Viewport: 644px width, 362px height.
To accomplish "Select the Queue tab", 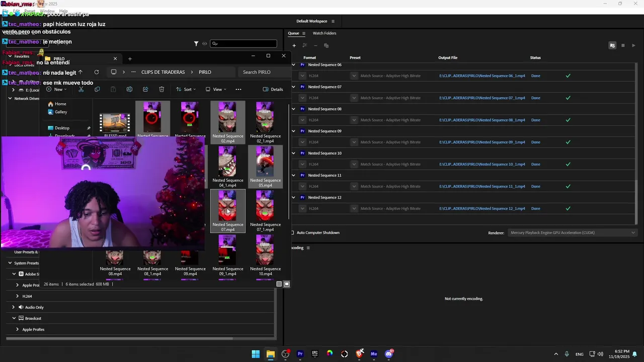I will [x=293, y=33].
